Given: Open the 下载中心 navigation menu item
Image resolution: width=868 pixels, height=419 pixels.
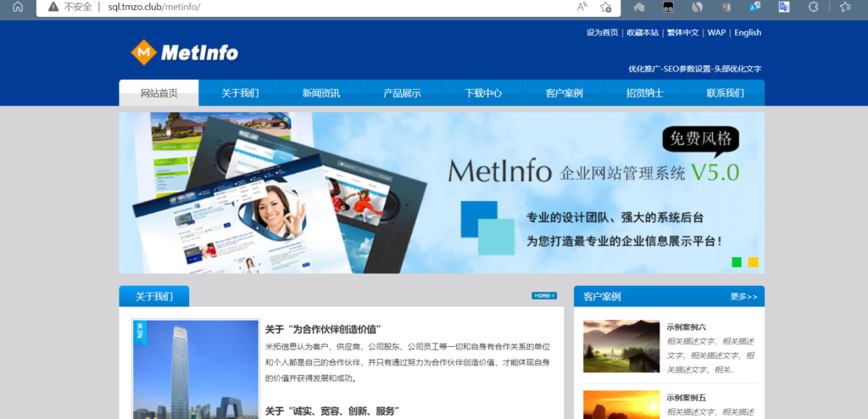Looking at the screenshot, I should (x=482, y=92).
